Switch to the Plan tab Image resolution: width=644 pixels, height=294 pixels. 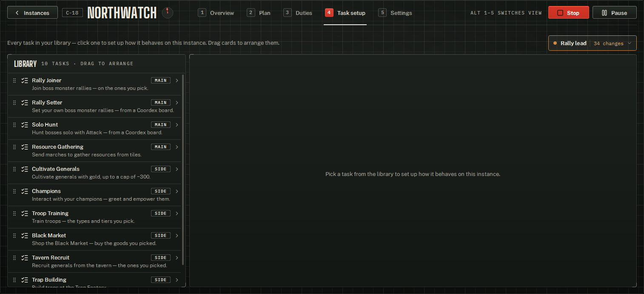point(259,13)
